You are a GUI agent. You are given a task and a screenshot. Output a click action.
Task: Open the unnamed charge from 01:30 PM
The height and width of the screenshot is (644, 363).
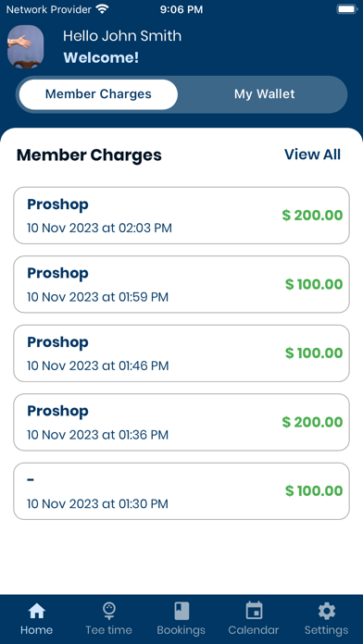181,491
